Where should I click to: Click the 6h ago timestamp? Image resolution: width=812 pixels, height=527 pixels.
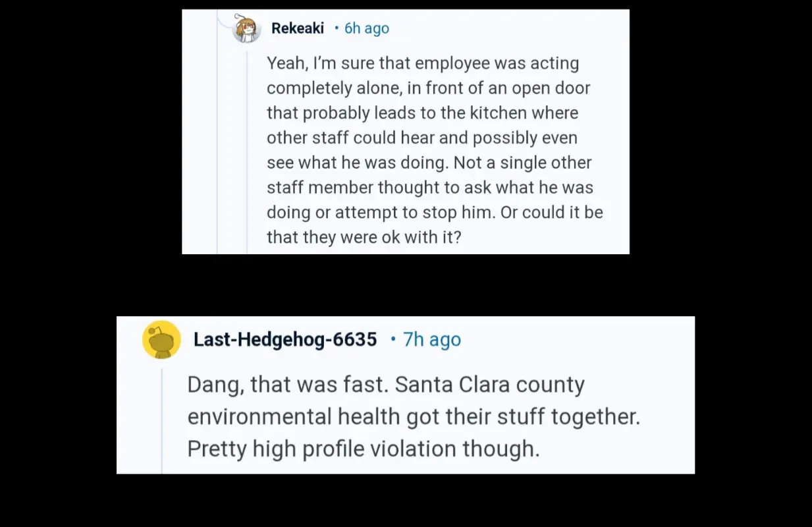point(366,28)
